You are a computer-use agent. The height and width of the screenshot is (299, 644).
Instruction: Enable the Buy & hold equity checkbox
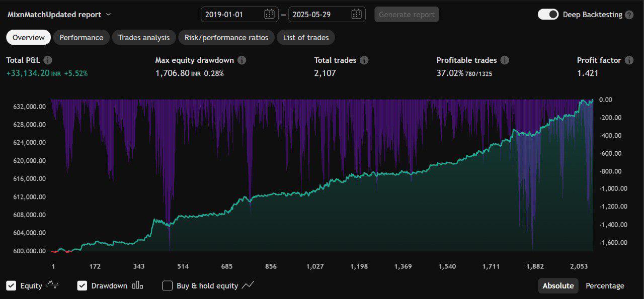pos(168,285)
